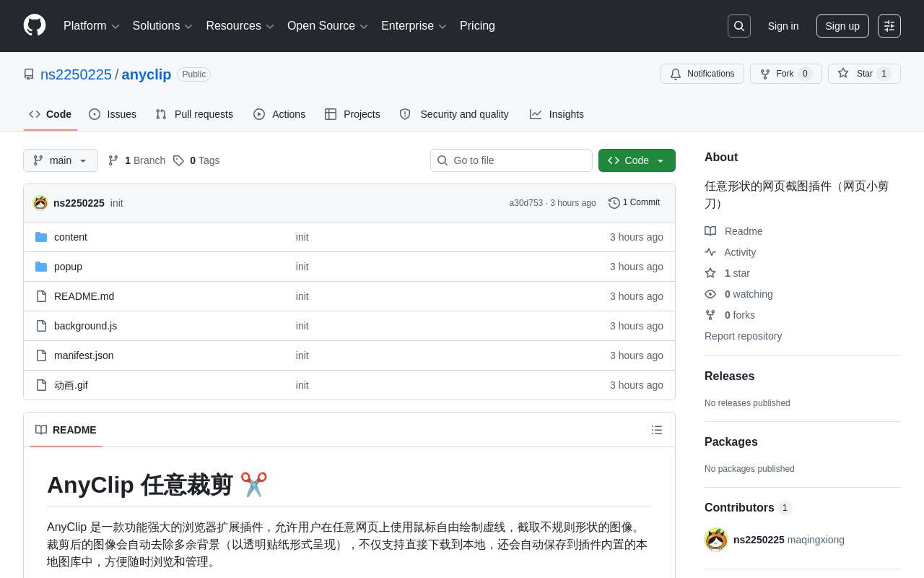
Task: Click the popup folder icon
Action: 41,267
